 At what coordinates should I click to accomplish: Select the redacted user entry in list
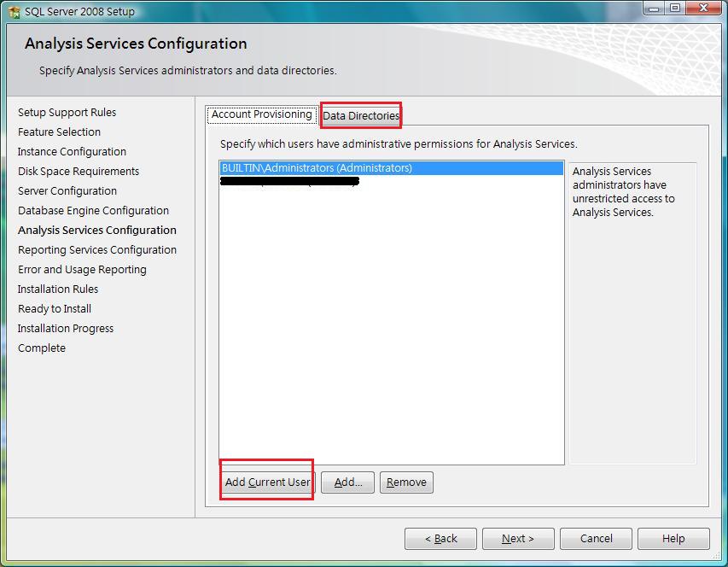[x=289, y=181]
